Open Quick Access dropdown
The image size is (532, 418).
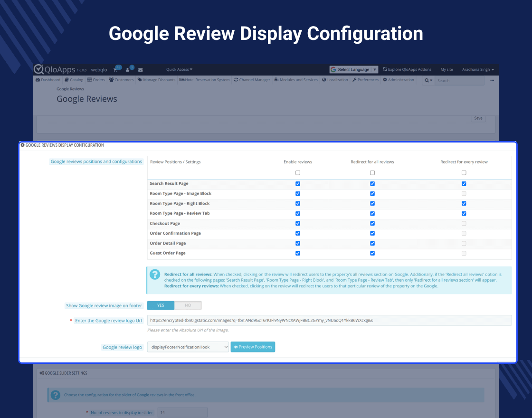point(179,69)
